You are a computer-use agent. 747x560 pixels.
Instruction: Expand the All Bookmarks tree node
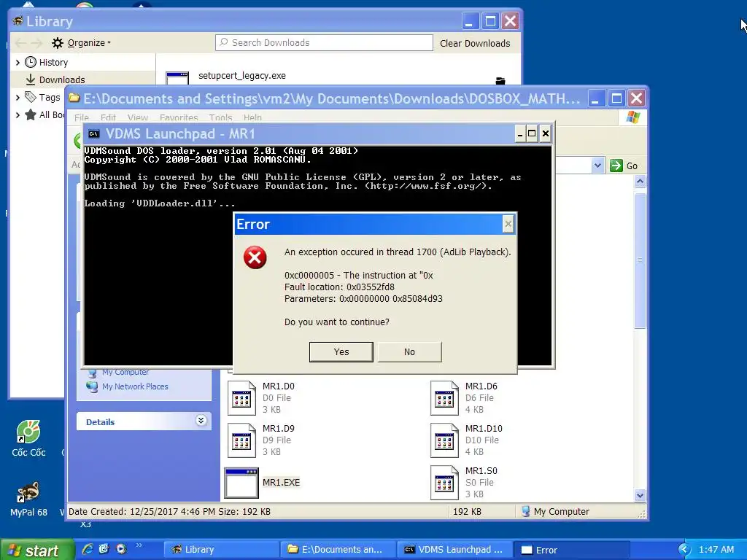(18, 114)
